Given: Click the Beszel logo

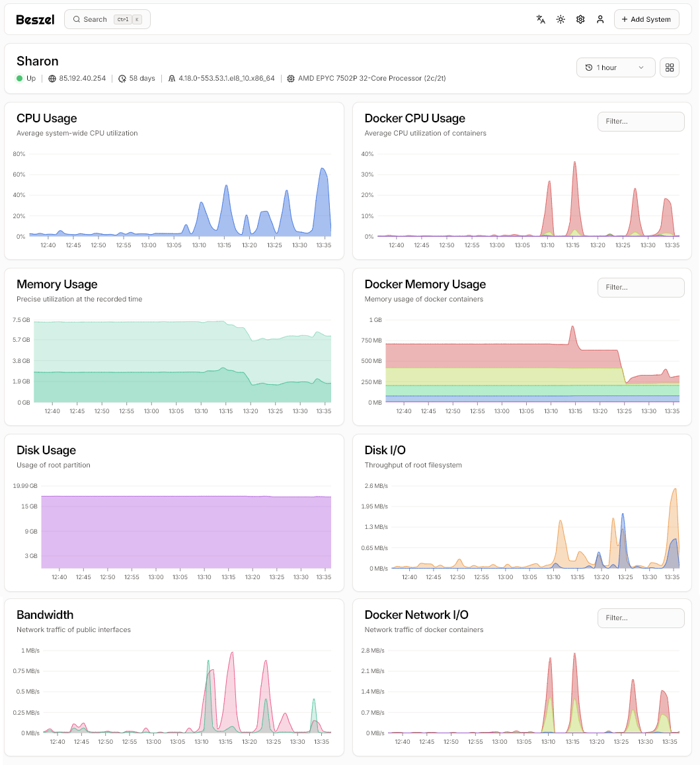Looking at the screenshot, I should tap(35, 19).
